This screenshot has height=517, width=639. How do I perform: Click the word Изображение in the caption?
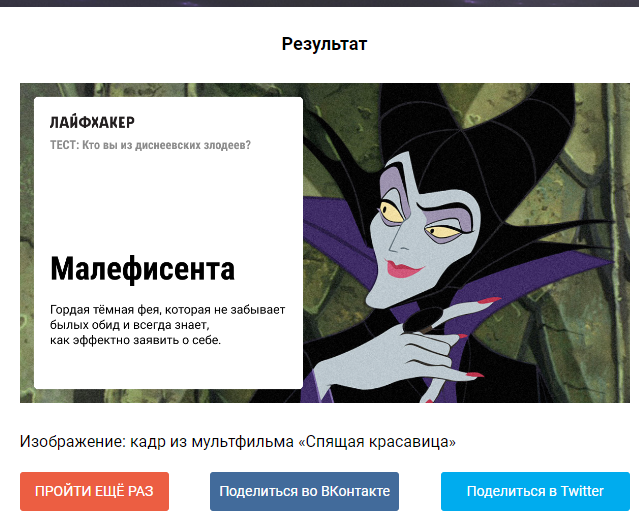click(x=72, y=441)
